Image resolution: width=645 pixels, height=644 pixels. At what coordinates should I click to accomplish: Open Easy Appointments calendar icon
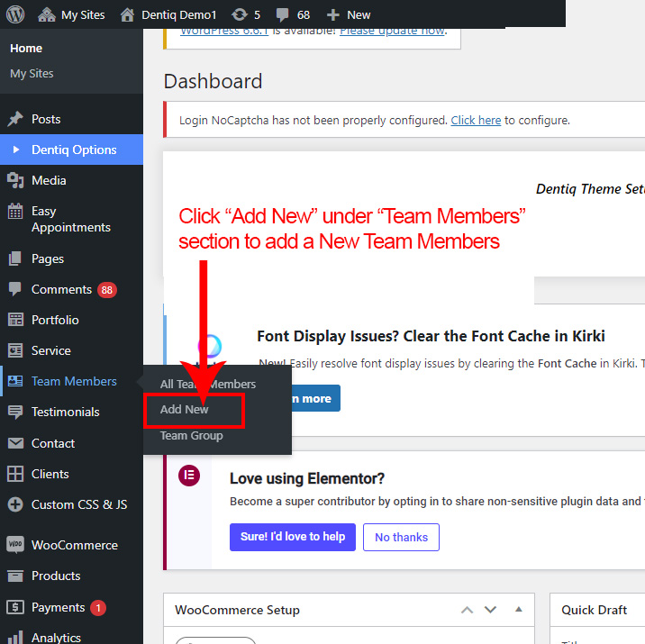(15, 212)
